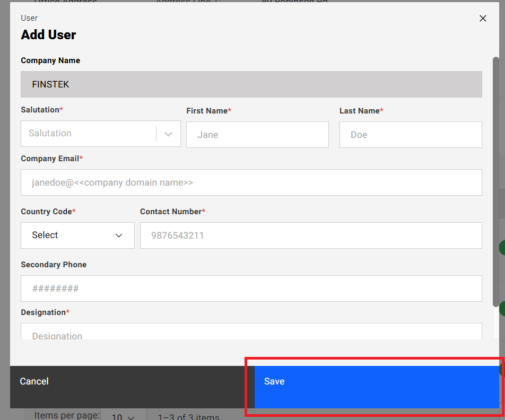Click the Add User heading

pyautogui.click(x=48, y=35)
